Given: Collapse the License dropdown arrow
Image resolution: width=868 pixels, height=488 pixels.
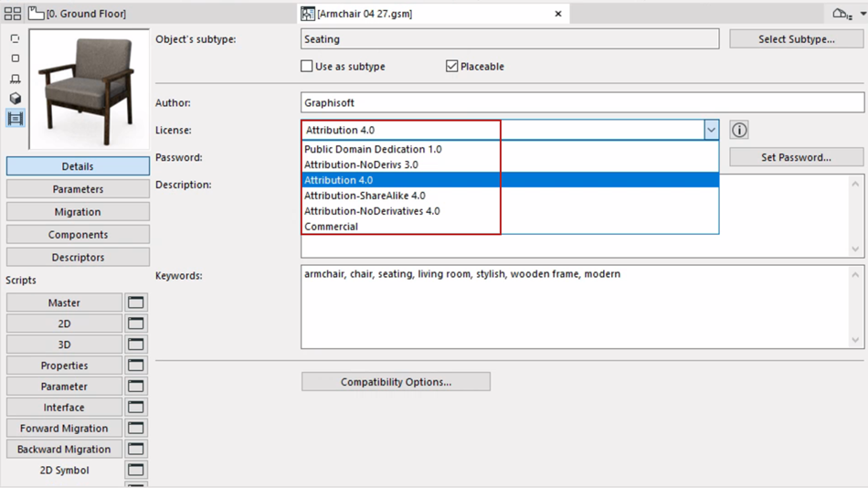Looking at the screenshot, I should 711,130.
